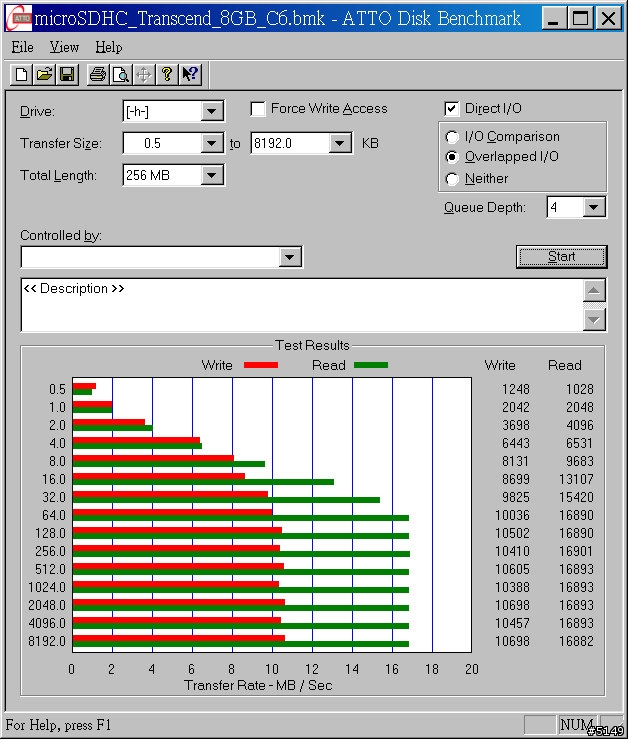The width and height of the screenshot is (628, 739).
Task: Click the write value 1248
Action: (x=515, y=389)
